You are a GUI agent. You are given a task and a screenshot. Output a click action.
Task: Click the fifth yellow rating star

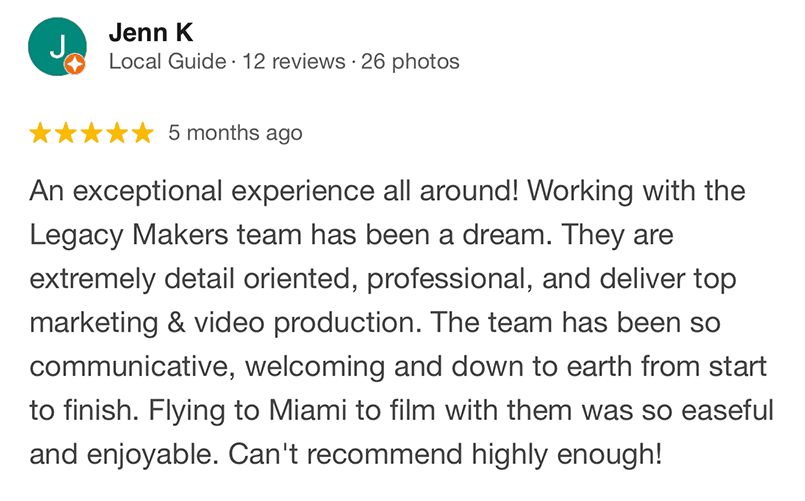(x=141, y=133)
